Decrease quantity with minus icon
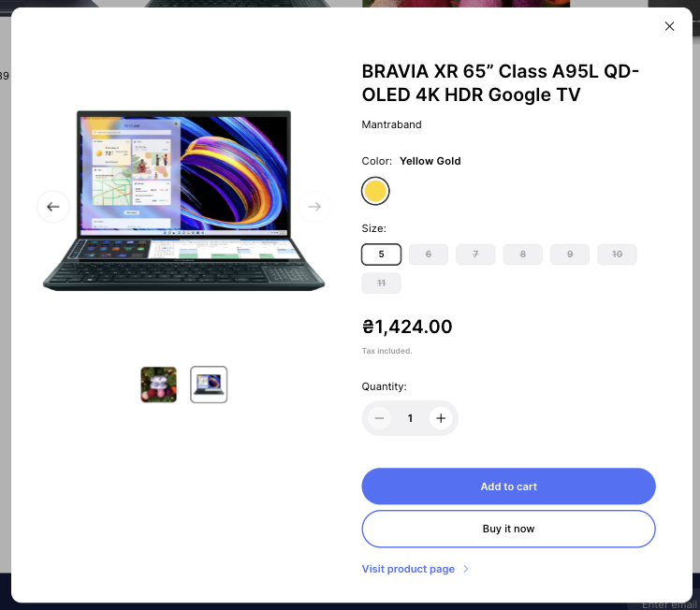 [379, 418]
